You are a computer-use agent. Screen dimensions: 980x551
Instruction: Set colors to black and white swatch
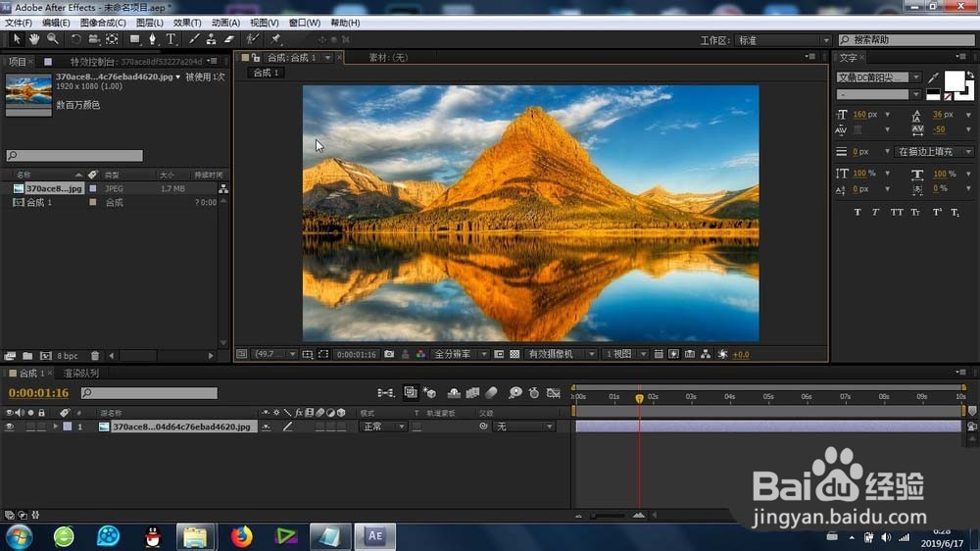pos(933,95)
